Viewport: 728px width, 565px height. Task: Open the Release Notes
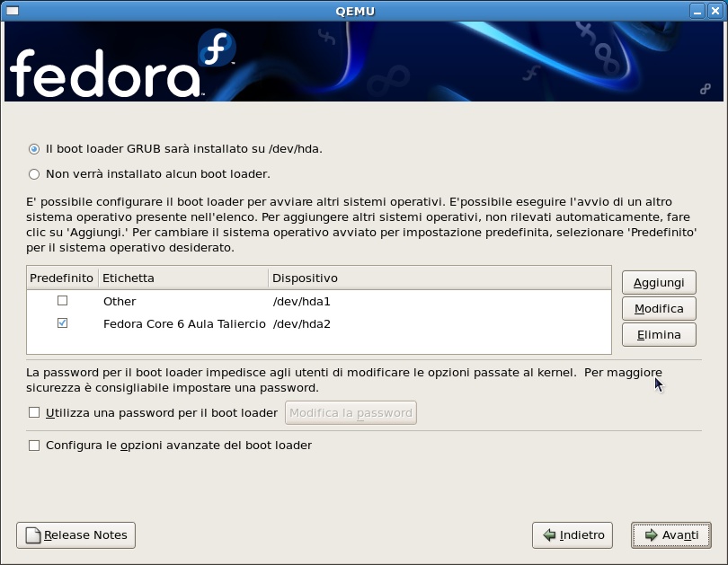click(75, 535)
